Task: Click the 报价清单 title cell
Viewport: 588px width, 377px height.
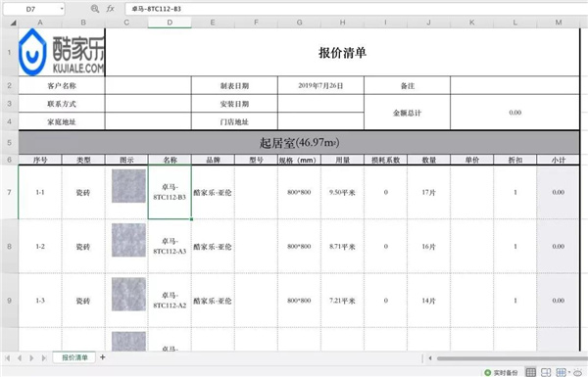Action: point(342,53)
